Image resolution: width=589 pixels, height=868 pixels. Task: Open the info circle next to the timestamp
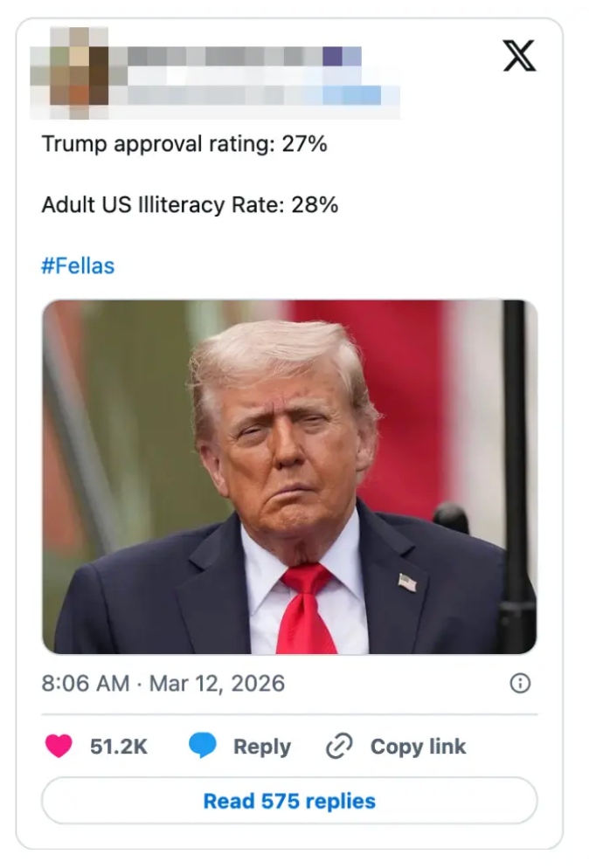519,684
